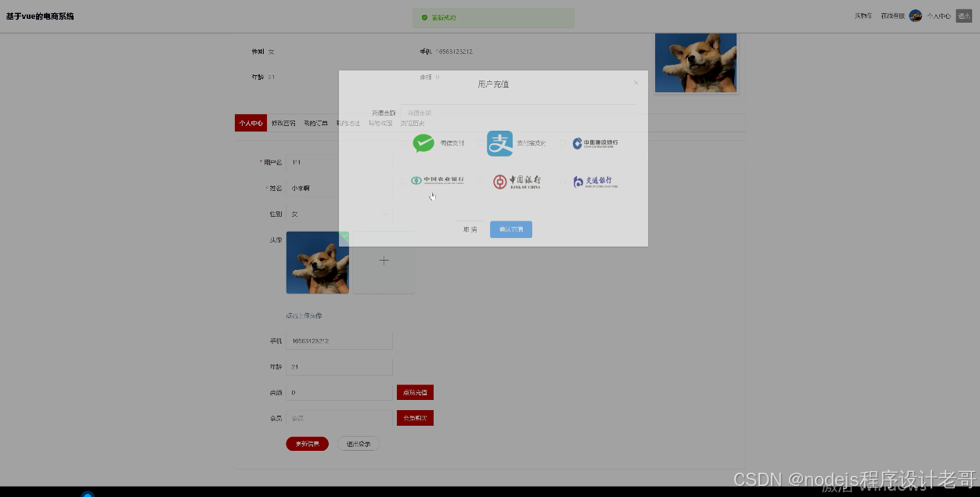Click the WeChat Pay green logo
Screen dimensions: 980x497
click(423, 143)
